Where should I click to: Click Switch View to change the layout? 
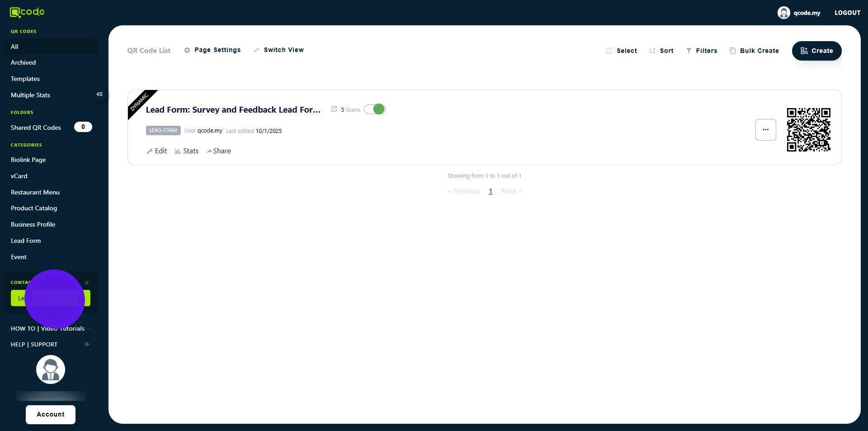(278, 50)
